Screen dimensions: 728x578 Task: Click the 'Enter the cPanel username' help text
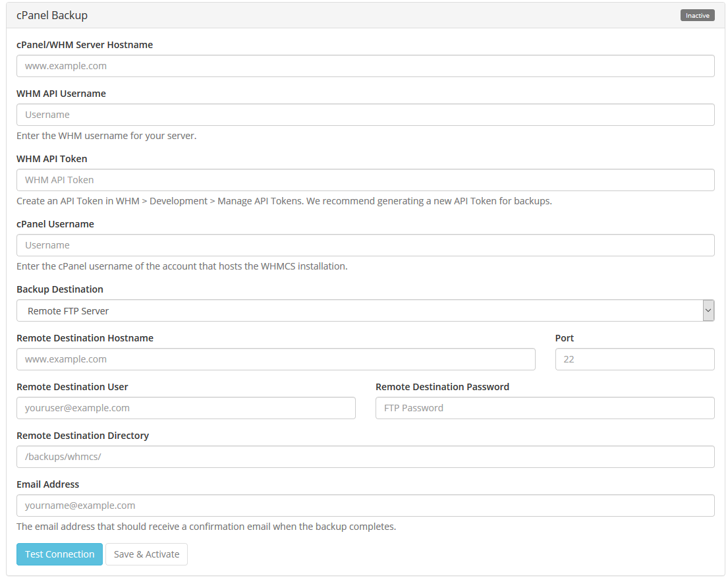click(x=182, y=266)
